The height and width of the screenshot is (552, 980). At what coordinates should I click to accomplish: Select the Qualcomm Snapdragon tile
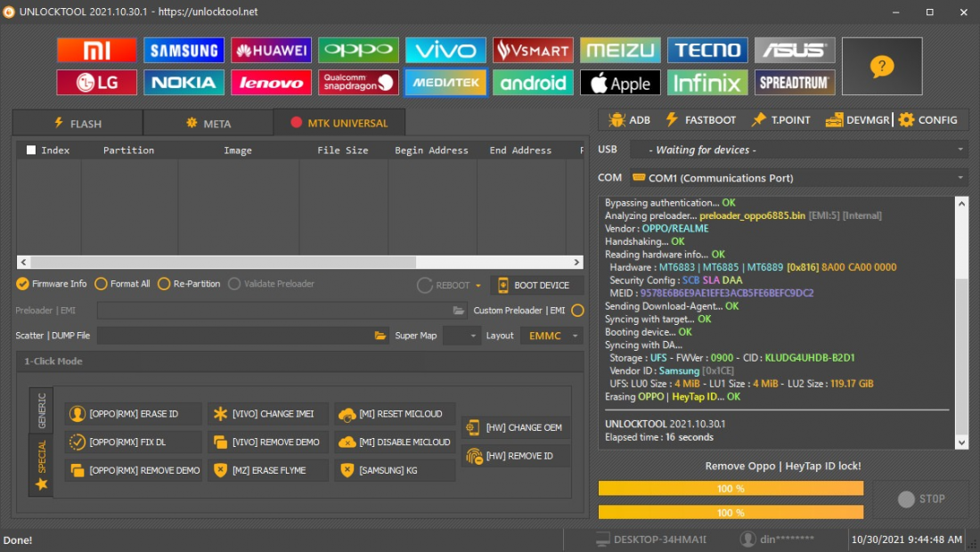[358, 83]
